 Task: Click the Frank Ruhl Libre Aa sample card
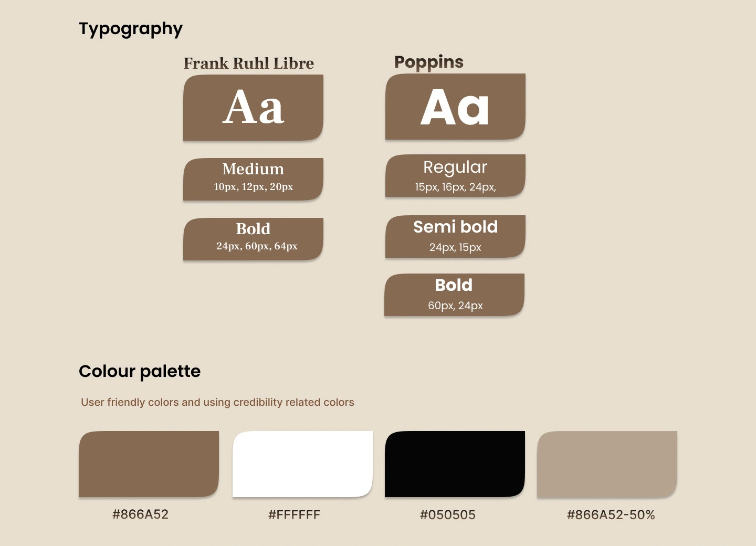point(253,108)
